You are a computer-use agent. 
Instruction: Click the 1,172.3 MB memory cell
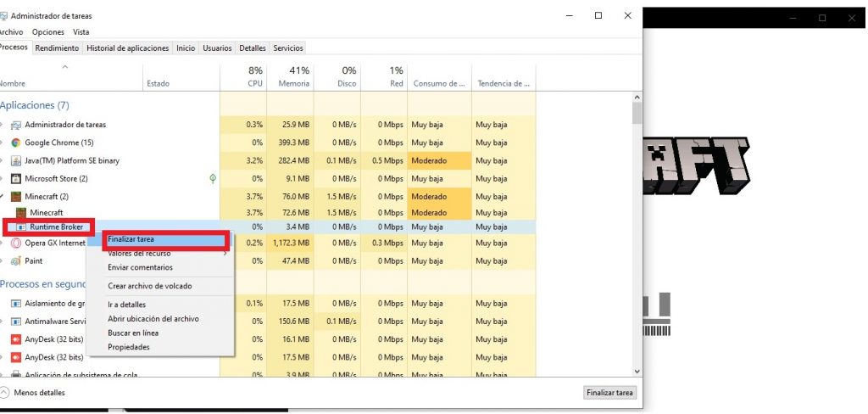click(x=290, y=243)
